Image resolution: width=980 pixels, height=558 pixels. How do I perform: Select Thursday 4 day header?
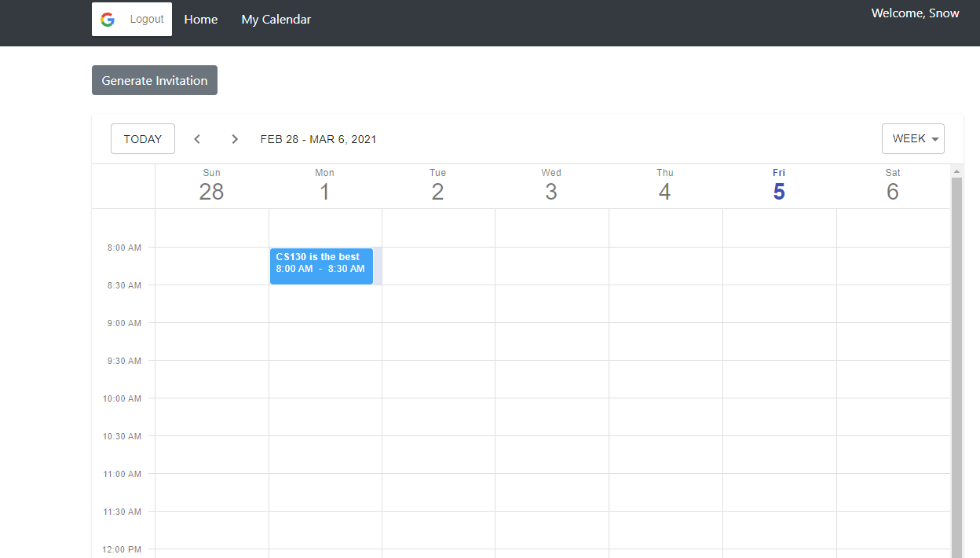[x=665, y=186]
